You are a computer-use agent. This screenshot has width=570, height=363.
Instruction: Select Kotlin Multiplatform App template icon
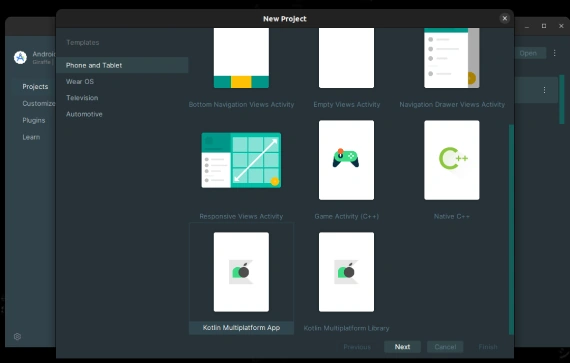click(241, 272)
